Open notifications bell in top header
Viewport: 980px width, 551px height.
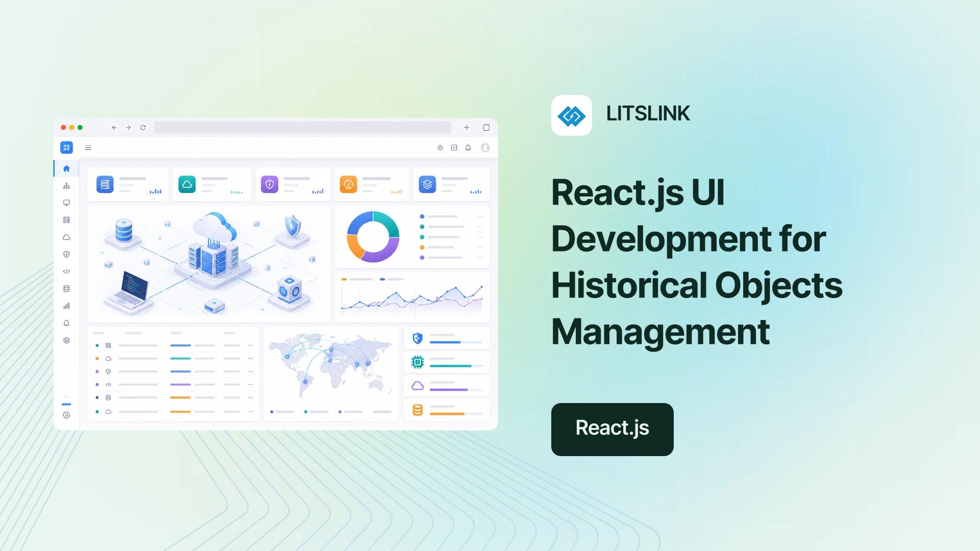[468, 147]
